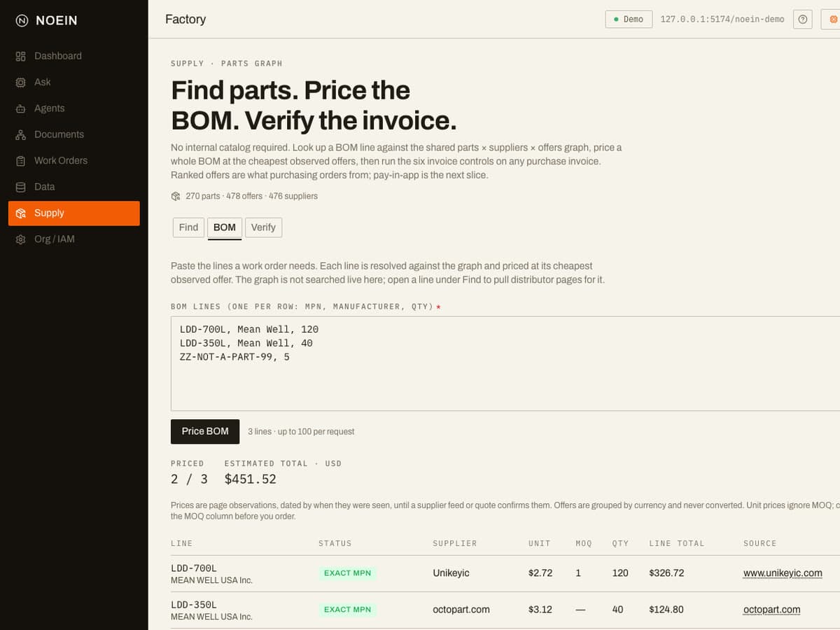Screen dimensions: 840x630
Task: Click the NOEIN logo icon
Action: click(22, 20)
